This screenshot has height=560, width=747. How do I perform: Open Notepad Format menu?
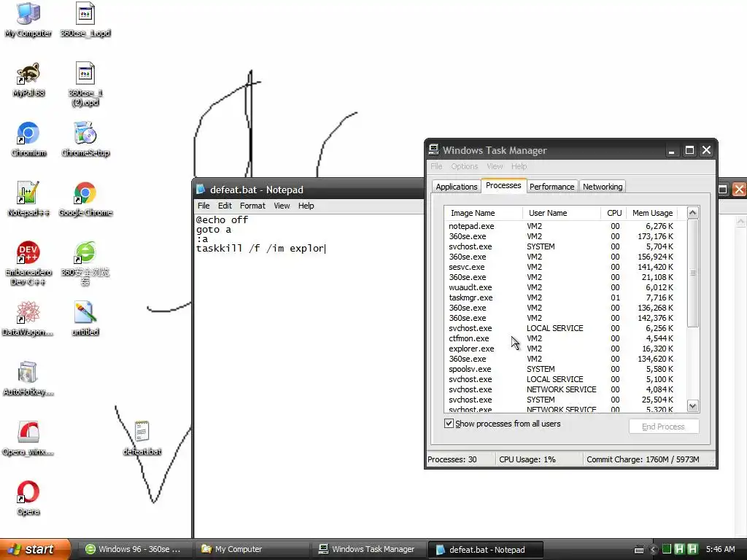pos(252,206)
